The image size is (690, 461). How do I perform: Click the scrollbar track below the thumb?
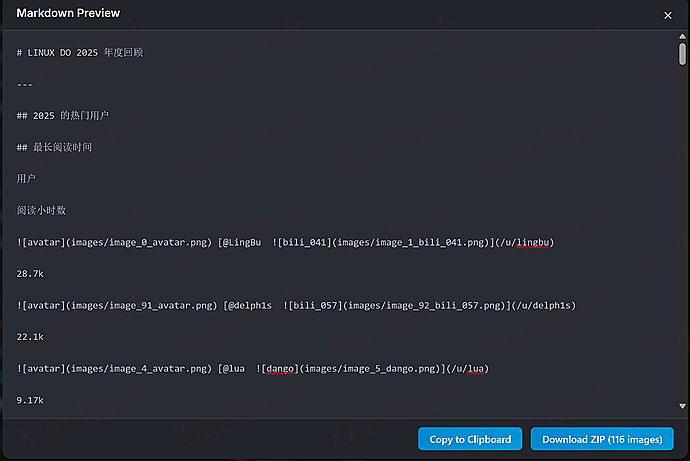pyautogui.click(x=682, y=250)
